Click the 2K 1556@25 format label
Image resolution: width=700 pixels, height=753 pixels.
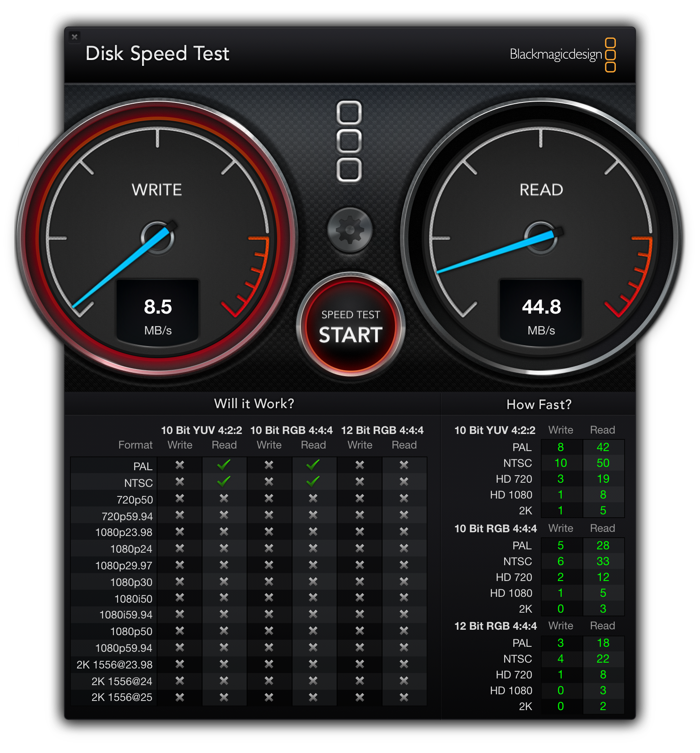(122, 697)
